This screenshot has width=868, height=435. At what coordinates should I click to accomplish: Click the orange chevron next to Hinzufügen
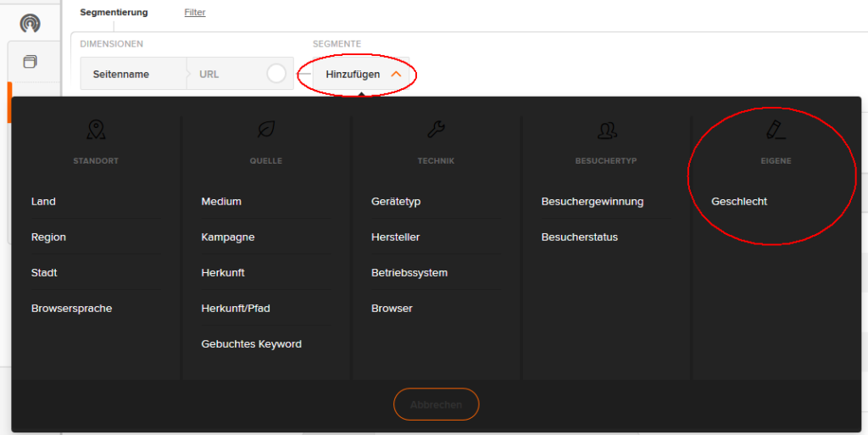tap(396, 74)
